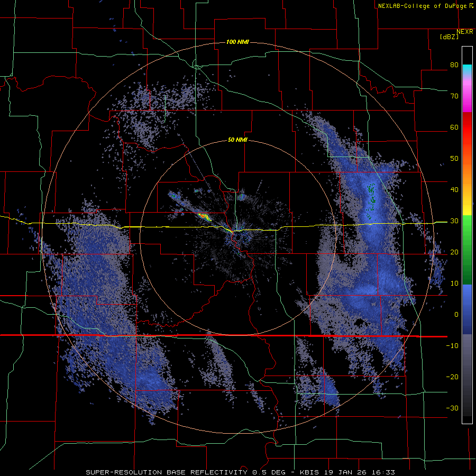The width and height of the screenshot is (476, 476).
Task: Click SUPER-RESOLUTION in the bottom caption
Action: coord(124,472)
